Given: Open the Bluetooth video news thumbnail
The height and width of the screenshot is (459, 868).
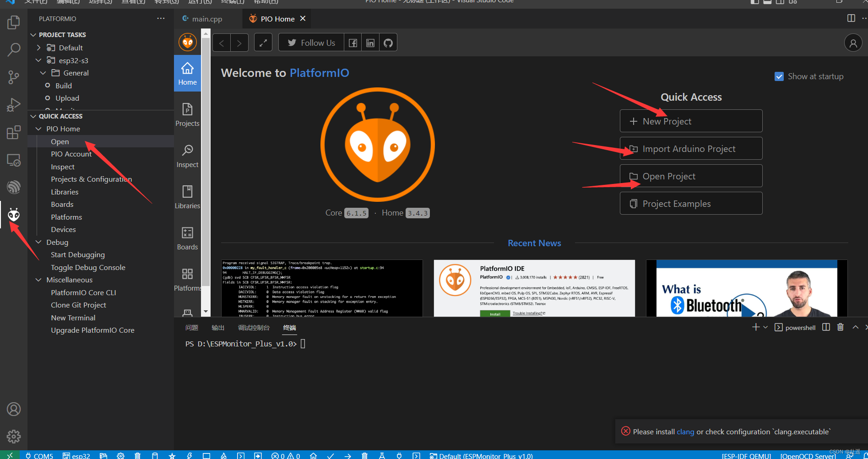Looking at the screenshot, I should click(x=747, y=288).
